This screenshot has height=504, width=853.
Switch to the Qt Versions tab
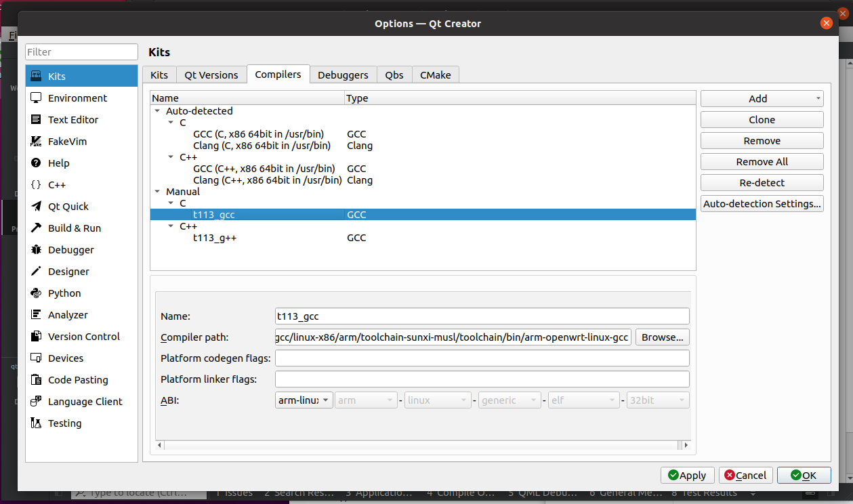tap(211, 75)
